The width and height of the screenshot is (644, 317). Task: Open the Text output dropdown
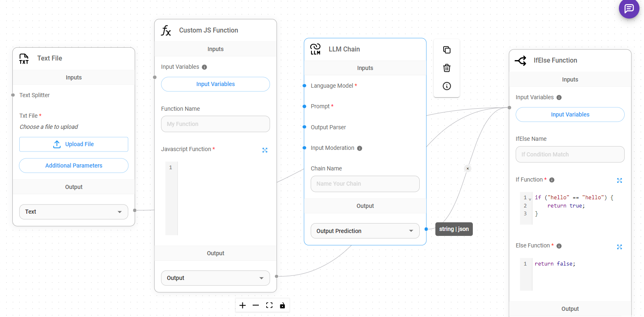(74, 212)
